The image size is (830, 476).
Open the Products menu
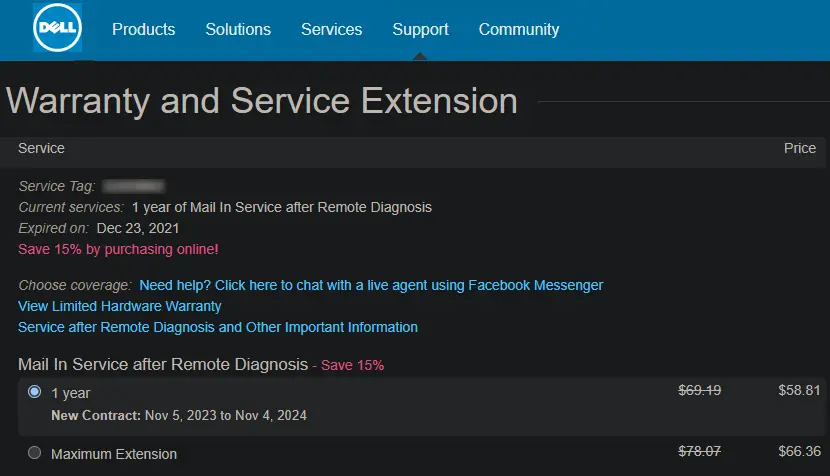pyautogui.click(x=143, y=29)
